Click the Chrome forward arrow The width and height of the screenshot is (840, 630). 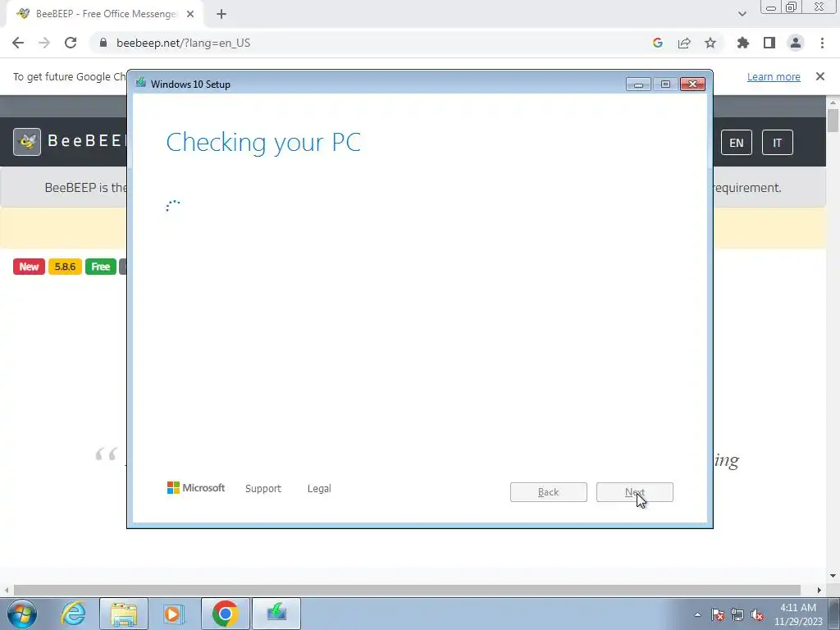click(x=44, y=43)
